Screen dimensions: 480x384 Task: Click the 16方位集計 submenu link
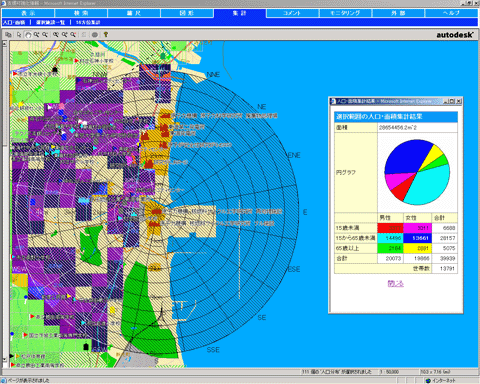[x=88, y=22]
